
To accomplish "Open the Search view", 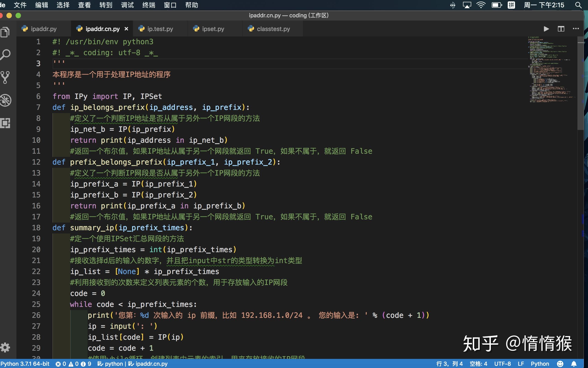I will click(6, 54).
